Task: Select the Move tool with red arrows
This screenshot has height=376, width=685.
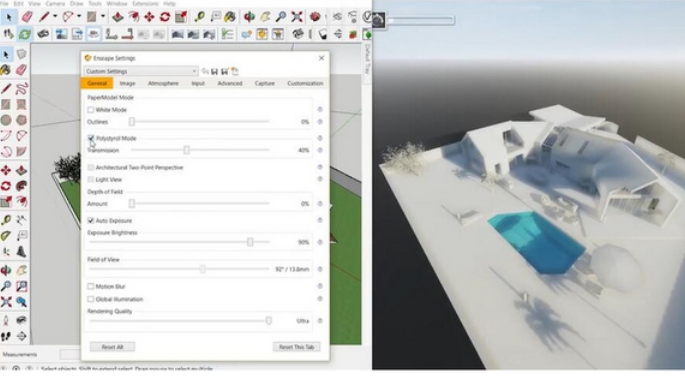Action: point(149,17)
